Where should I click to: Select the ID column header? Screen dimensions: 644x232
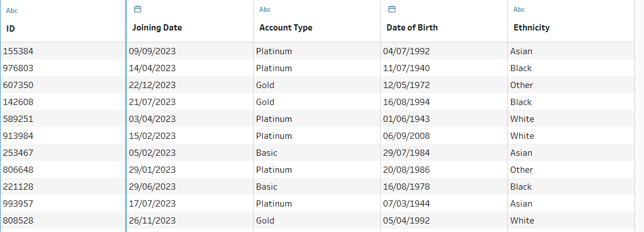tap(11, 28)
